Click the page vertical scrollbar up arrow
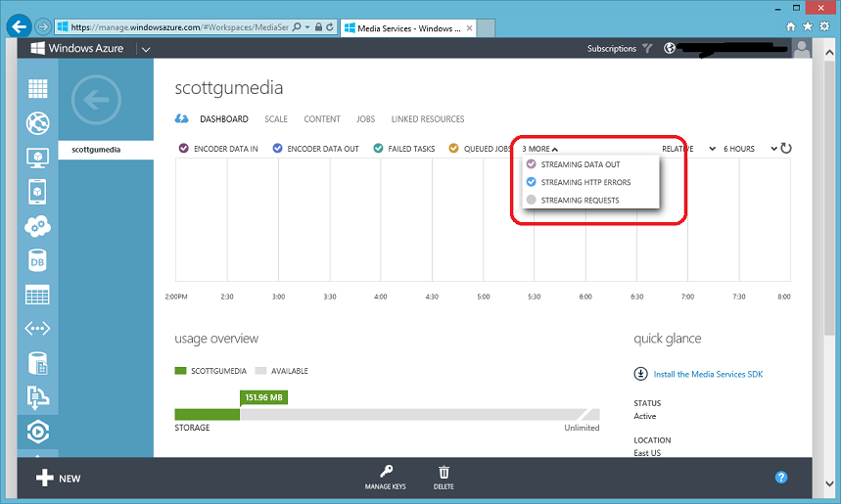The width and height of the screenshot is (841, 504). pyautogui.click(x=829, y=53)
